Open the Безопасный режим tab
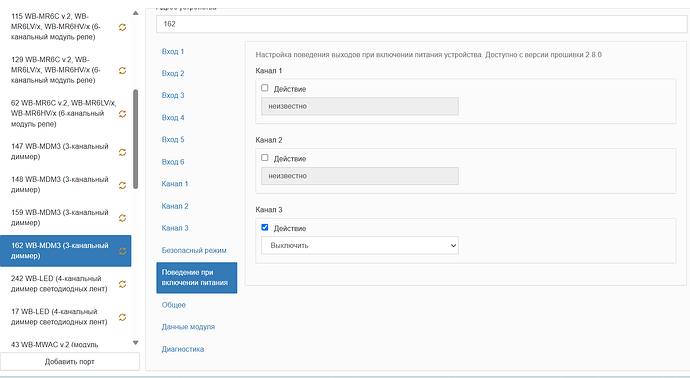Screen dimensions: 690x378 click(x=194, y=250)
